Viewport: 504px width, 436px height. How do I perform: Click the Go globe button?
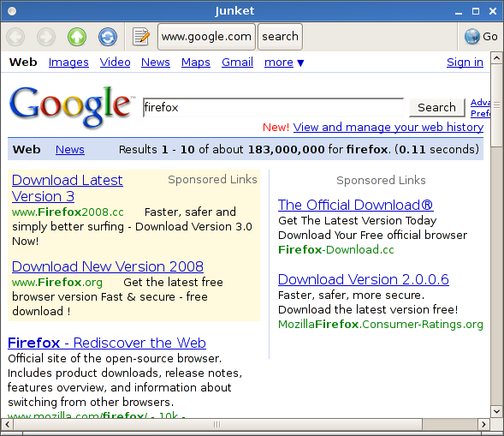(x=481, y=37)
